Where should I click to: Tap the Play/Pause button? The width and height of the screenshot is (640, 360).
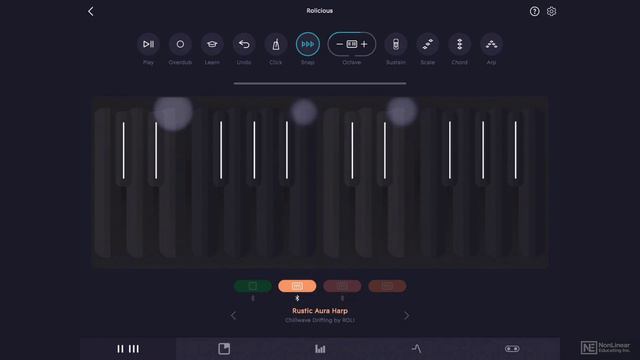pos(148,44)
